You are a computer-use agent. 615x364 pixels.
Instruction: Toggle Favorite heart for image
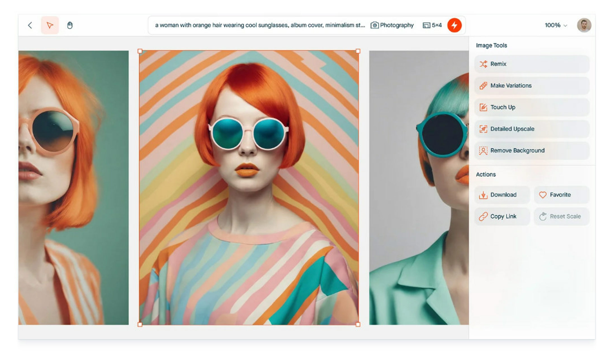coord(561,195)
